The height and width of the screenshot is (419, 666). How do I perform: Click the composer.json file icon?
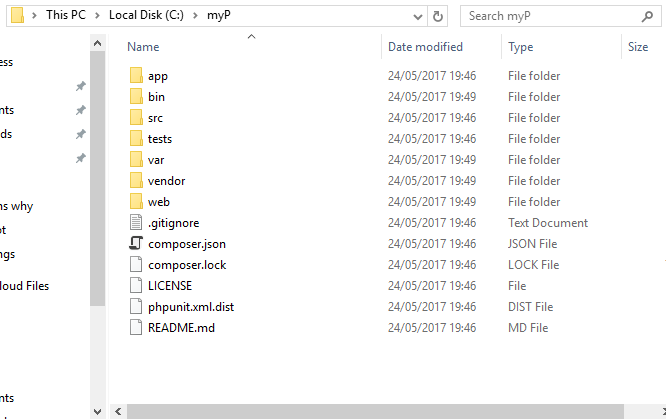136,243
